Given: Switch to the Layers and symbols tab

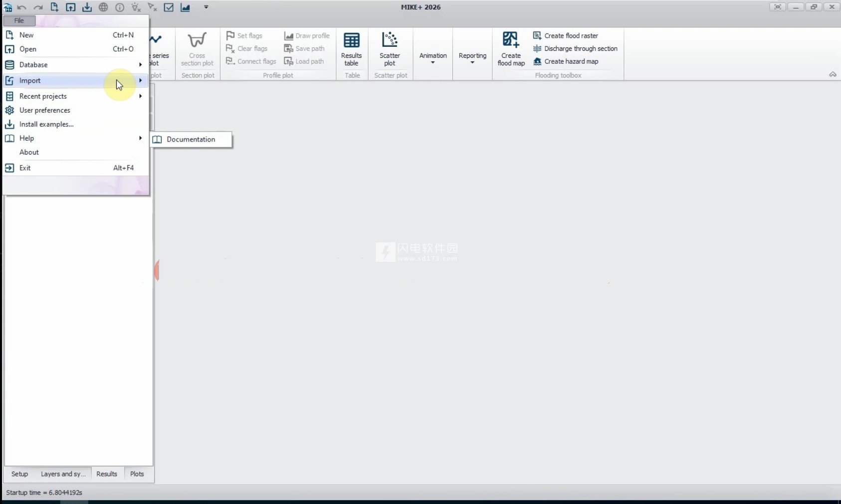Looking at the screenshot, I should [x=63, y=474].
